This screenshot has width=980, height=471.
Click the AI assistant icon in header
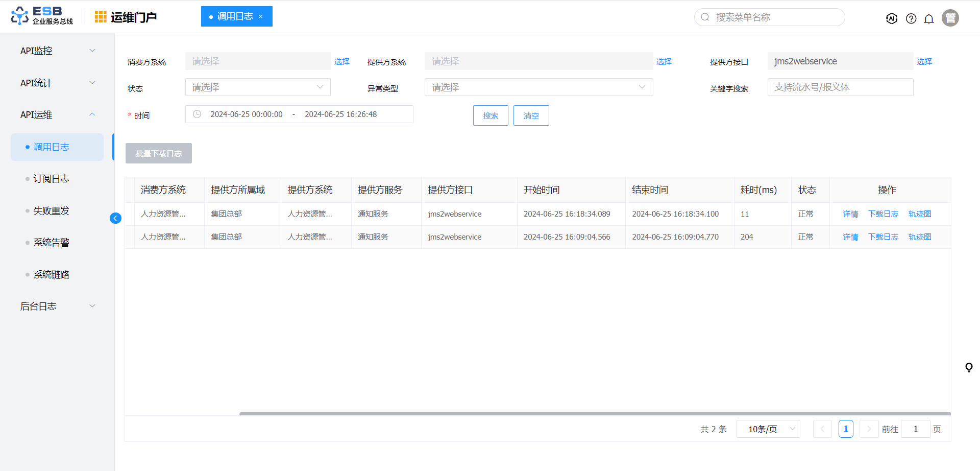[x=892, y=18]
